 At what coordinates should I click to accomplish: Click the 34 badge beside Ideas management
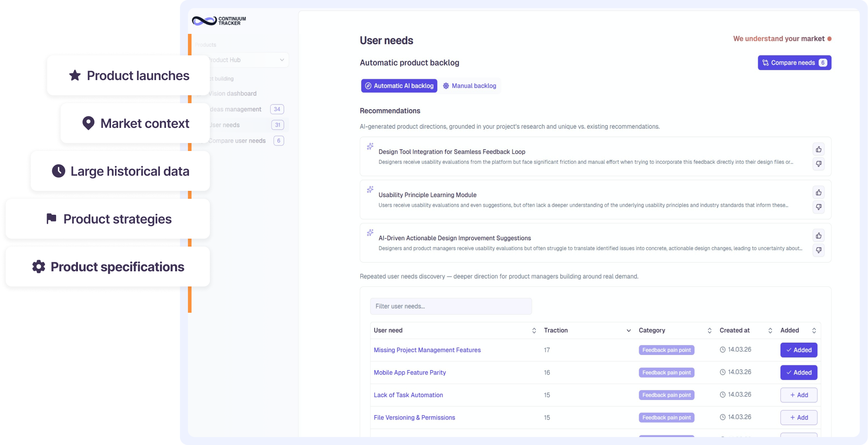coord(277,109)
